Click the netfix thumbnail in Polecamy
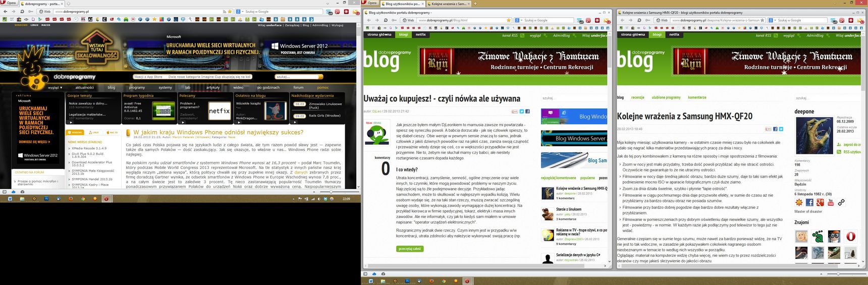This screenshot has height=285, width=868. tap(219, 110)
